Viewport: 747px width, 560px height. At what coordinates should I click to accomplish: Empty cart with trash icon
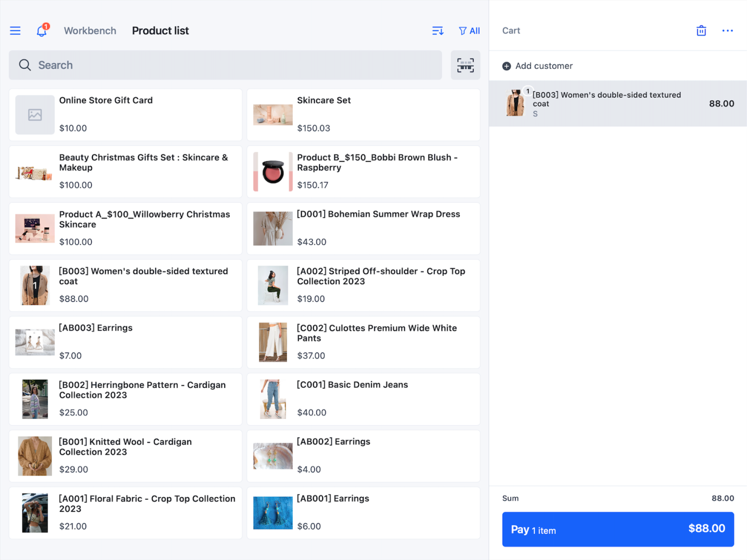click(x=701, y=31)
